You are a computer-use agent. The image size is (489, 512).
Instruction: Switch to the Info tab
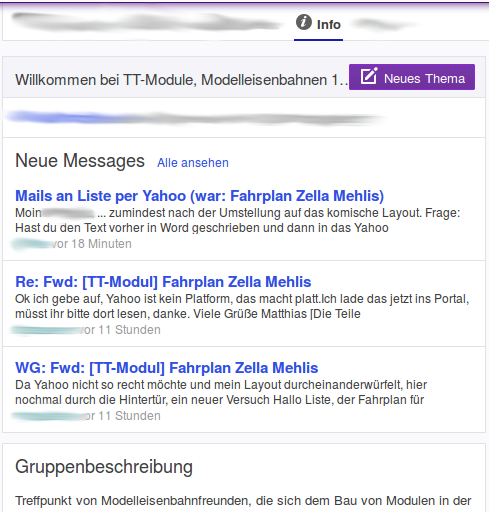pos(318,24)
